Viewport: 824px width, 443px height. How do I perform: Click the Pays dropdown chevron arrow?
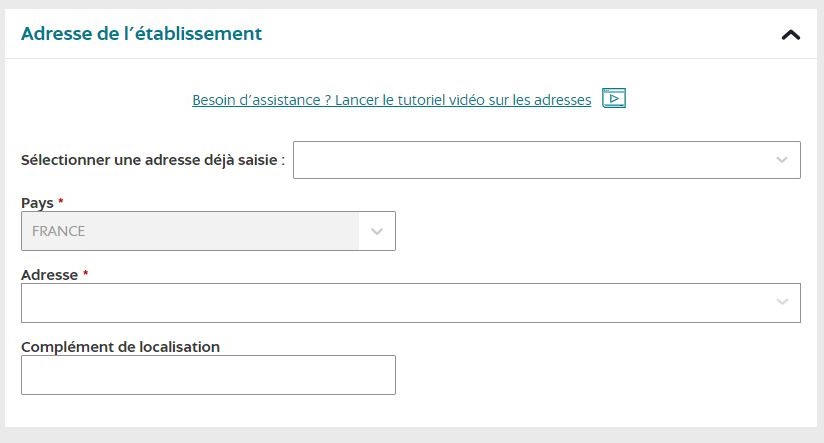point(377,231)
